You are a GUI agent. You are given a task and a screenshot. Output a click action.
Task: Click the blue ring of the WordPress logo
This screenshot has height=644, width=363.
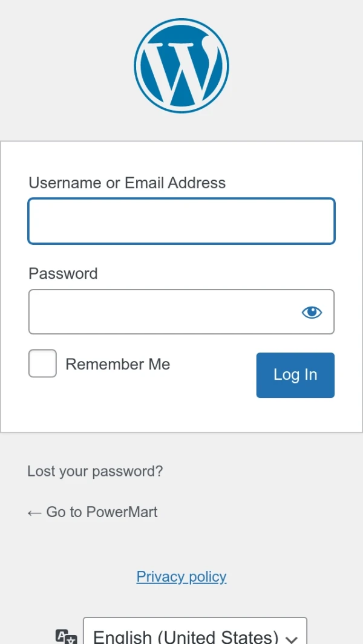[138, 65]
